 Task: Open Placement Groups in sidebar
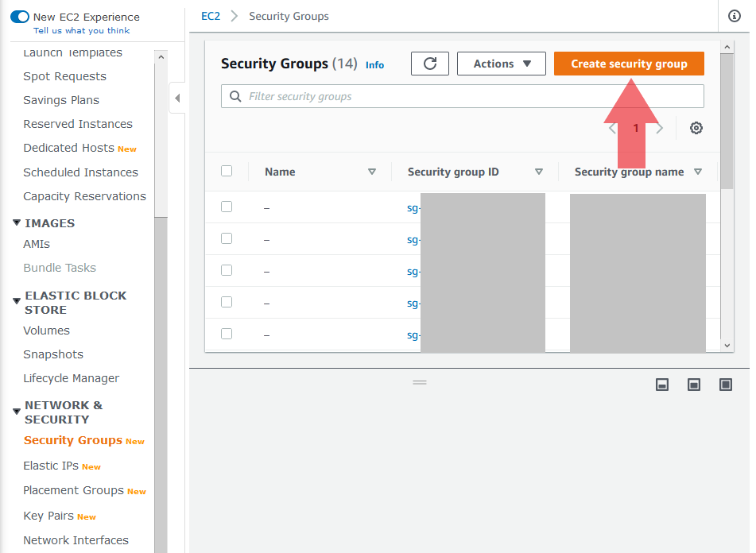pos(73,490)
